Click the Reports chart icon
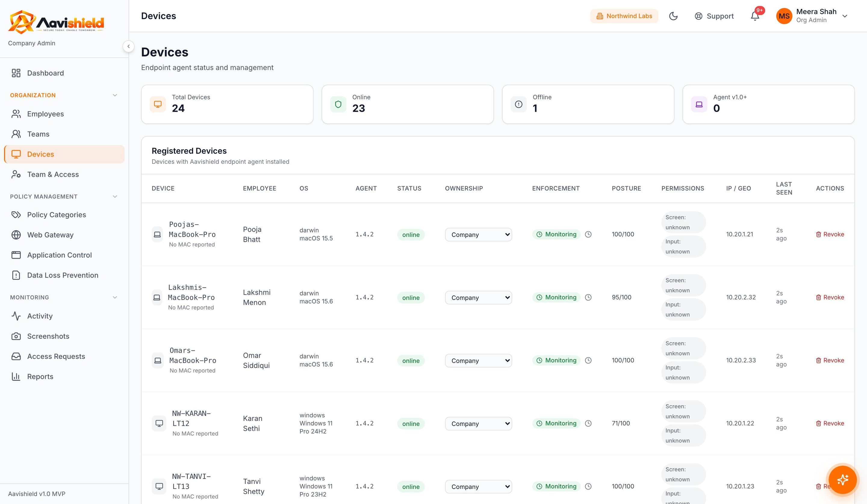This screenshot has height=504, width=867. click(16, 376)
